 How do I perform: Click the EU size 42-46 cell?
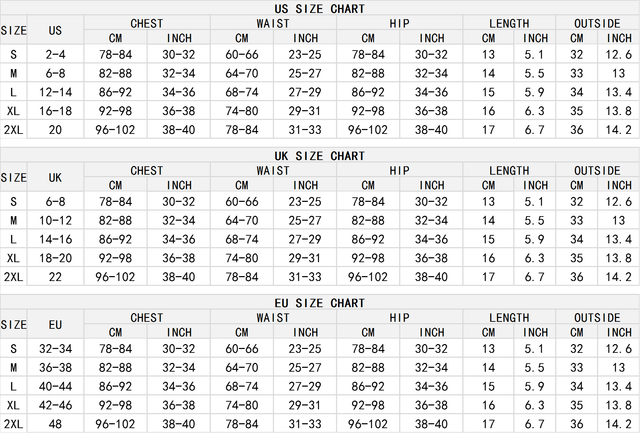55,405
